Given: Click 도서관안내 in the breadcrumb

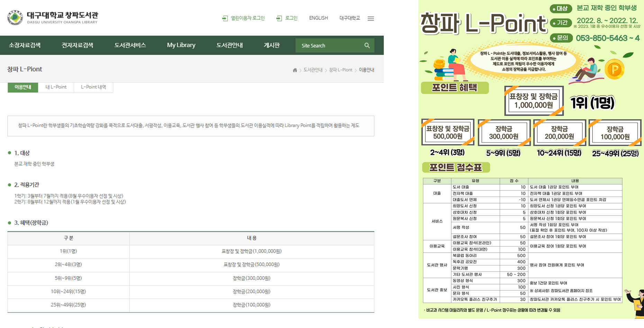Looking at the screenshot, I should coord(313,70).
